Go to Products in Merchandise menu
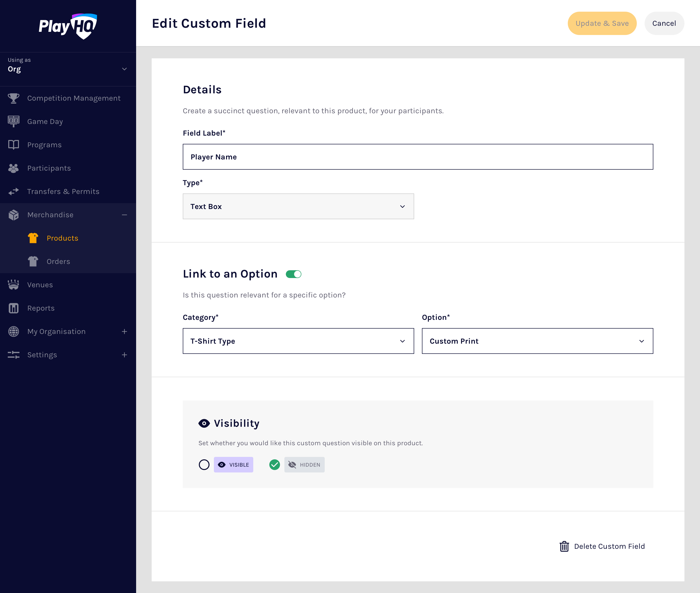The height and width of the screenshot is (593, 700). 62,238
